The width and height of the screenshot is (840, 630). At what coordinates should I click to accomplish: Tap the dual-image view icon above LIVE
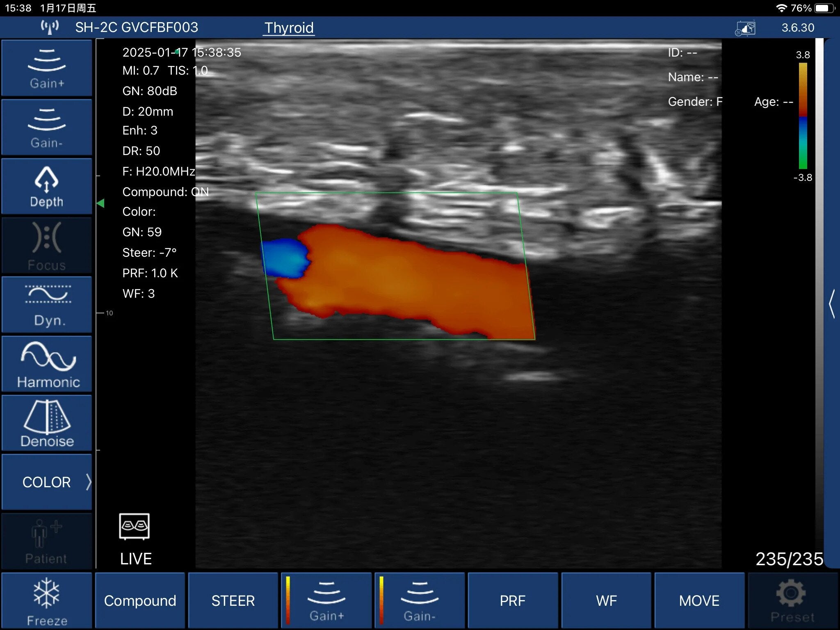coord(134,526)
